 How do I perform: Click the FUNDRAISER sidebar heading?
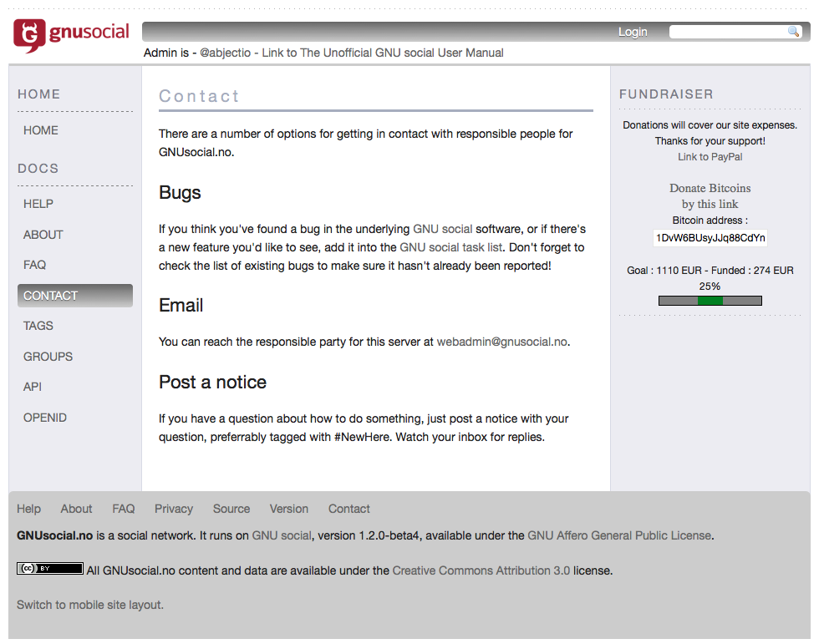(666, 94)
